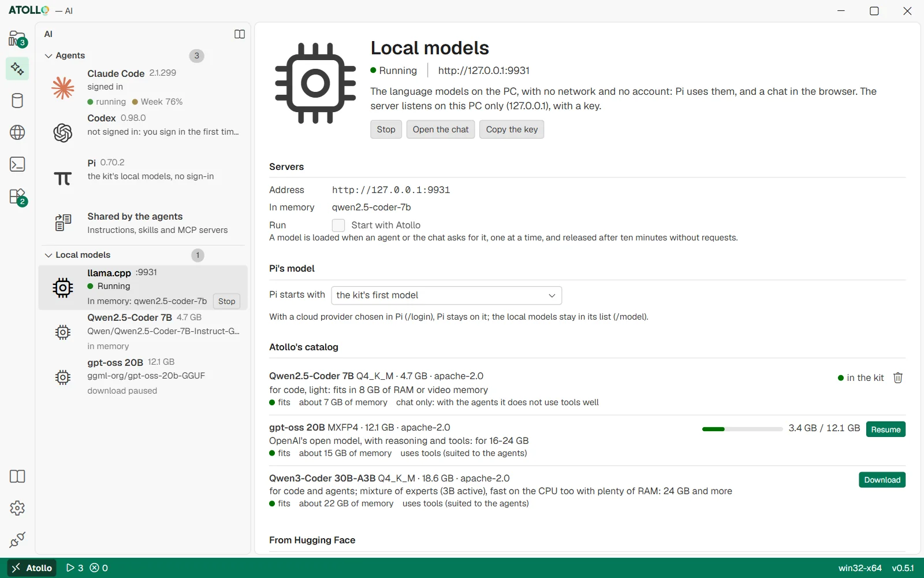Click the gpt-oss 20B chip icon
The image size is (924, 578).
[x=63, y=377]
